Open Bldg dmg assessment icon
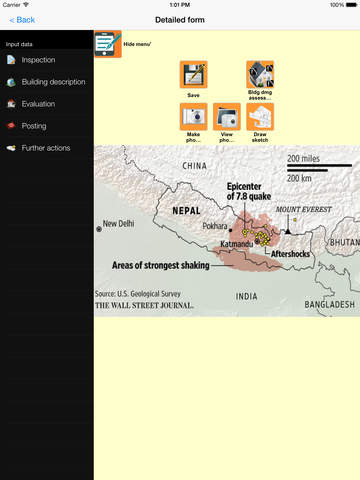Viewport: 360px width, 480px height. [260, 74]
